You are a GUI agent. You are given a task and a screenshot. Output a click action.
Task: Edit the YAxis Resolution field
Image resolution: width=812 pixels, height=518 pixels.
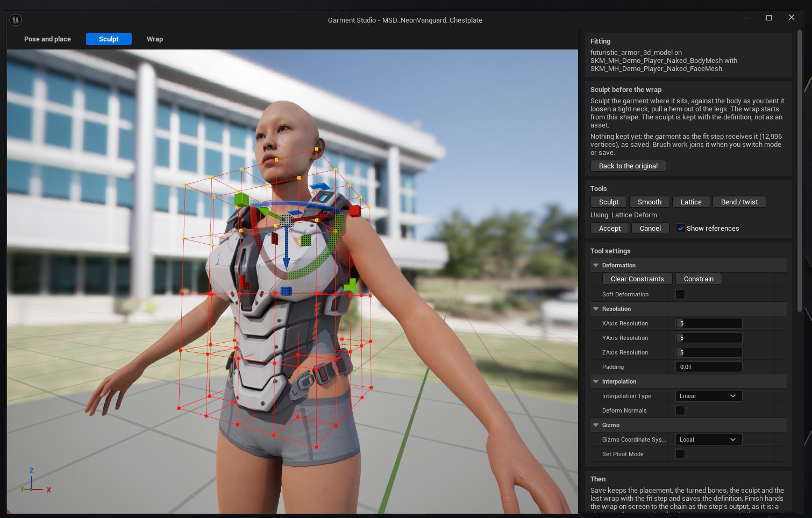point(709,338)
